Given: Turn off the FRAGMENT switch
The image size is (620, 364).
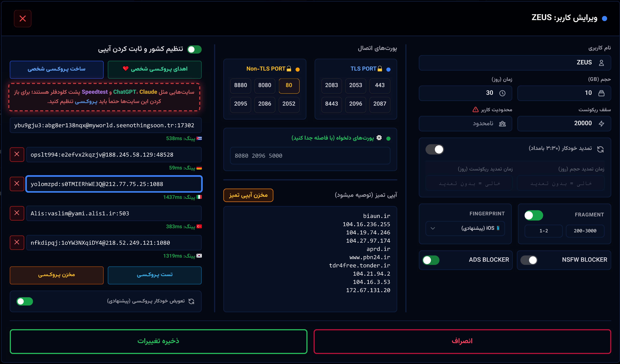Looking at the screenshot, I should [534, 215].
